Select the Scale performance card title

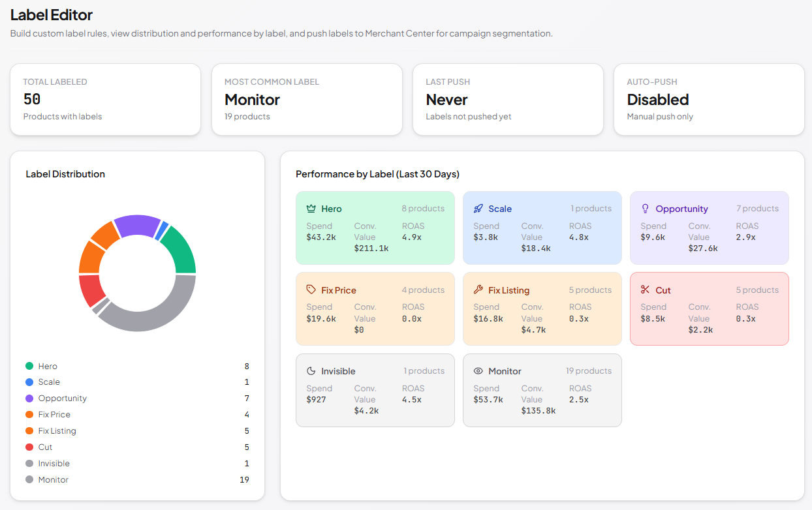[x=500, y=209]
